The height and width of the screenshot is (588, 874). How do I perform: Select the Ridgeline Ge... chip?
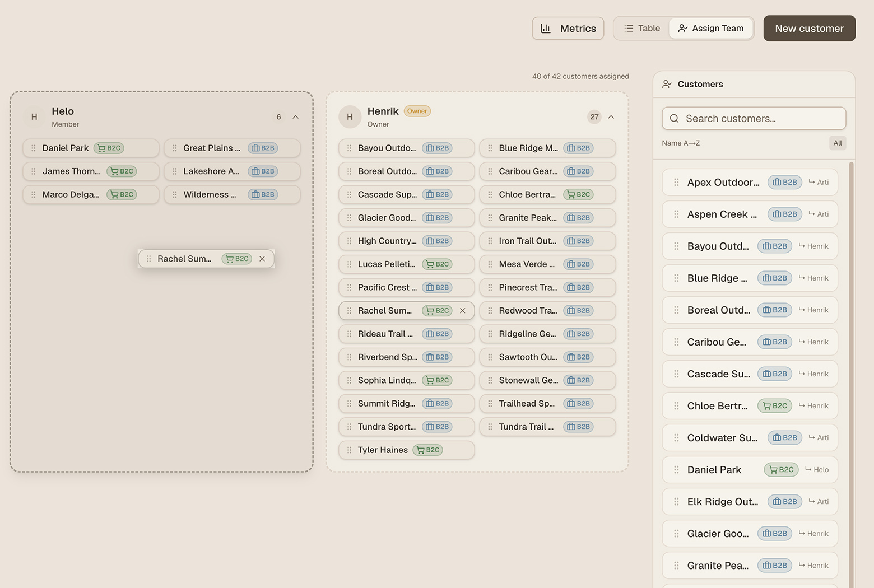coord(547,334)
